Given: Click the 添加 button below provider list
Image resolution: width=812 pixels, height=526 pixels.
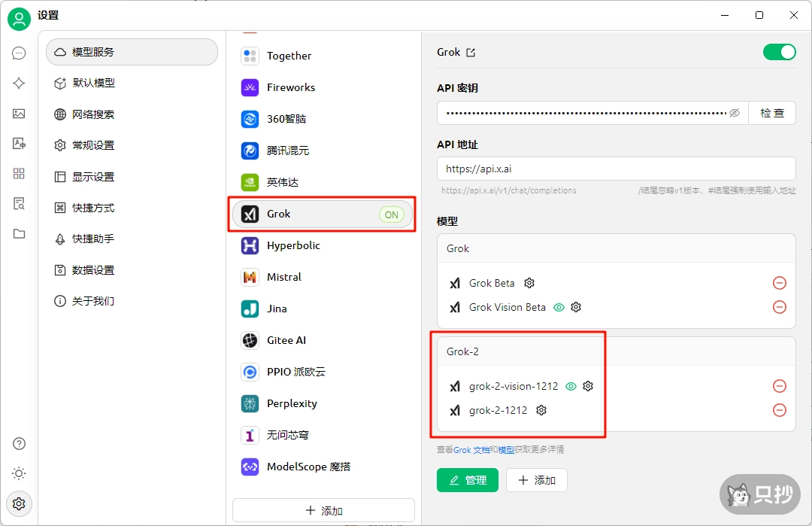Looking at the screenshot, I should pos(323,510).
